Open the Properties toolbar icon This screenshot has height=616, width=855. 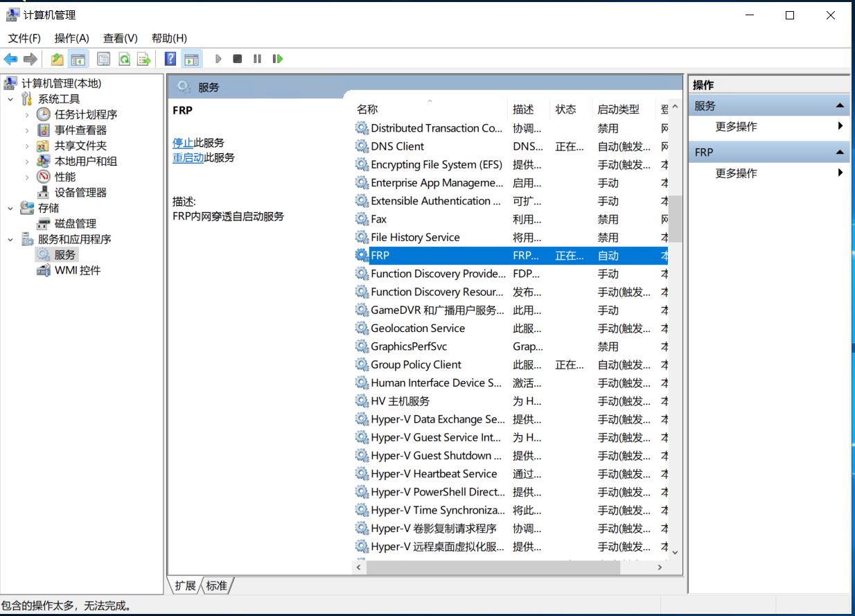point(104,60)
